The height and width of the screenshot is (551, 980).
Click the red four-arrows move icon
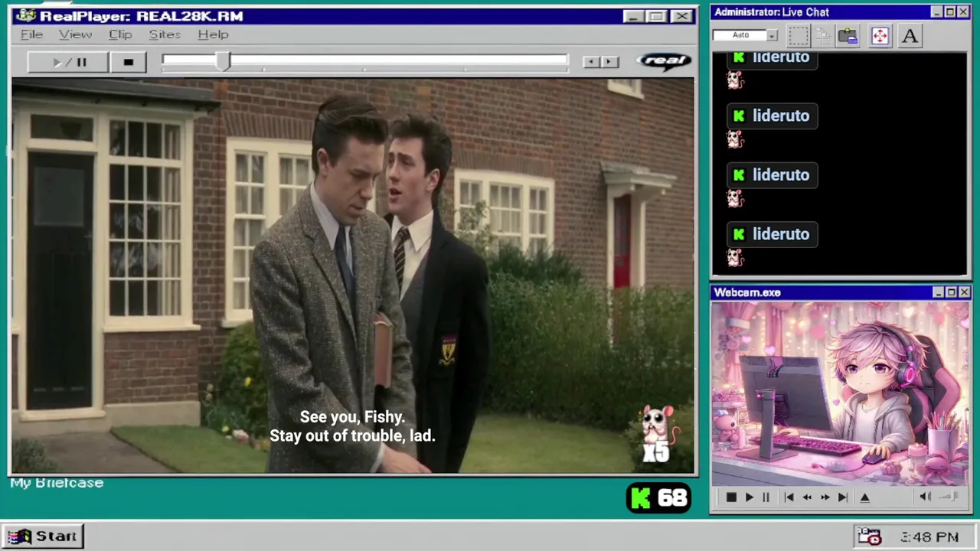tap(880, 35)
